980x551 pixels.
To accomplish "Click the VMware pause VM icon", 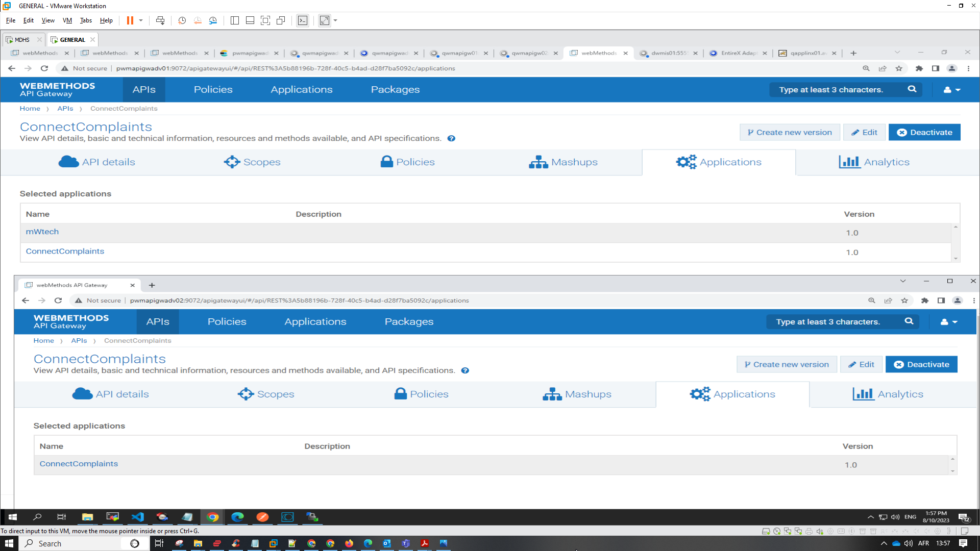I will pyautogui.click(x=130, y=20).
